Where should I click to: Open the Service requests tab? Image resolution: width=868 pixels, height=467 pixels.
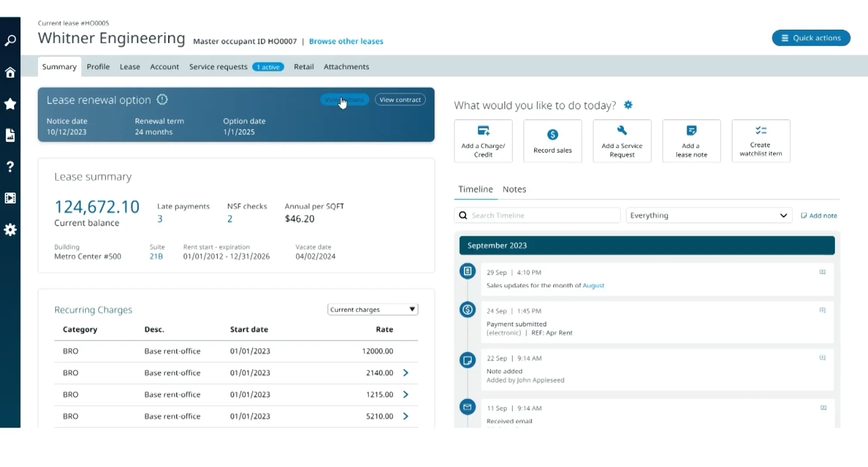pos(218,67)
